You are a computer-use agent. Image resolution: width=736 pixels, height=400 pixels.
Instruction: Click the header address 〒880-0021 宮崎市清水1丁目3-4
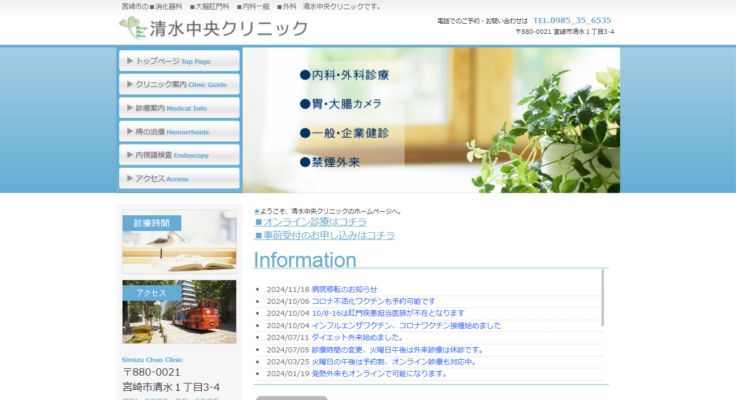565,32
